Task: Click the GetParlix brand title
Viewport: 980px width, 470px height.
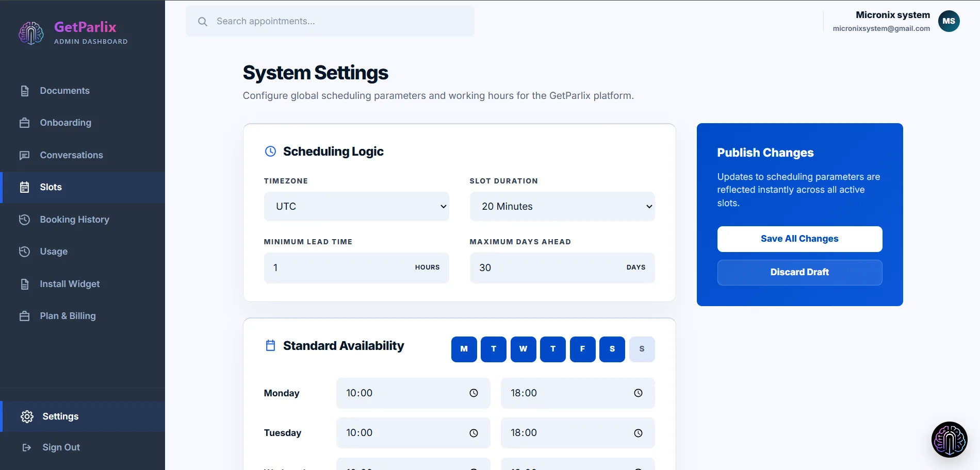Action: 85,27
